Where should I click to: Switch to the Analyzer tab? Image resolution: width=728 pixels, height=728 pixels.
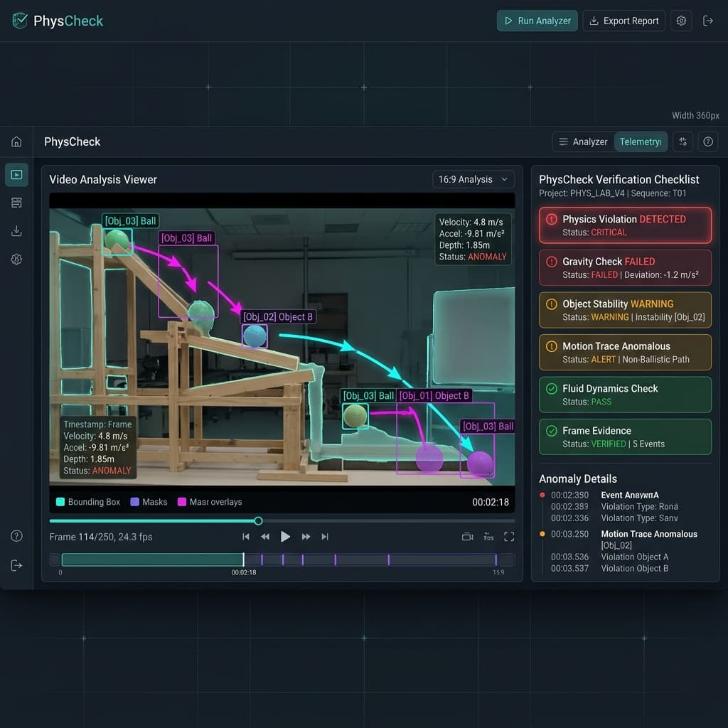coord(583,141)
